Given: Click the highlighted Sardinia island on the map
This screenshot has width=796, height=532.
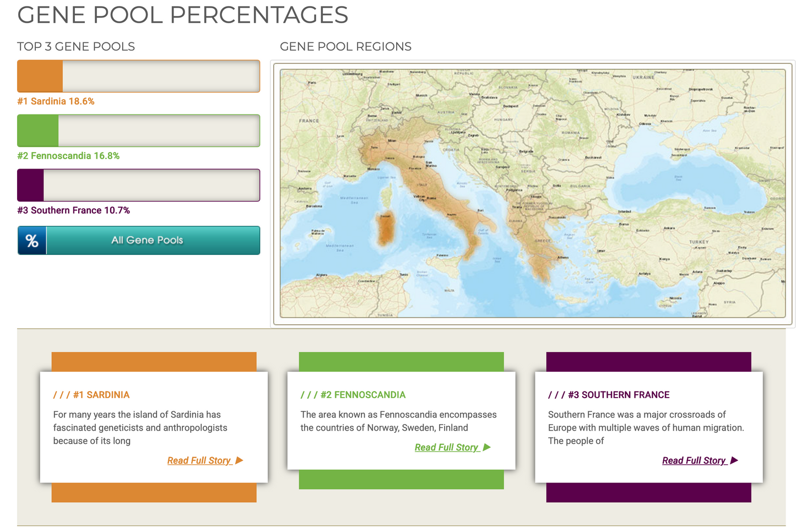Looking at the screenshot, I should pos(385,229).
